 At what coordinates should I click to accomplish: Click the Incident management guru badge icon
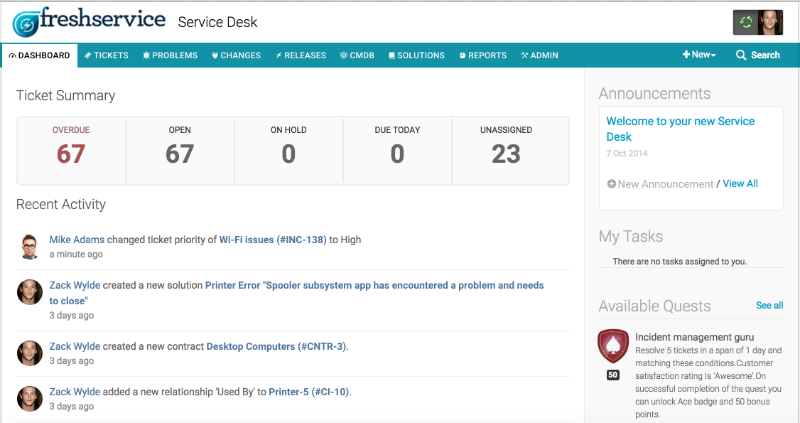point(612,346)
